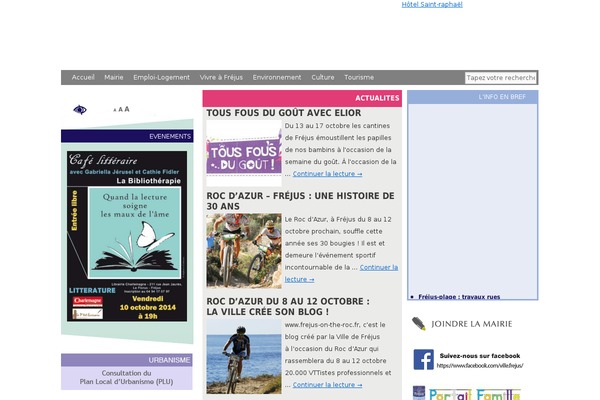The width and height of the screenshot is (600, 400).
Task: Select the largest A font size
Action: (127, 109)
